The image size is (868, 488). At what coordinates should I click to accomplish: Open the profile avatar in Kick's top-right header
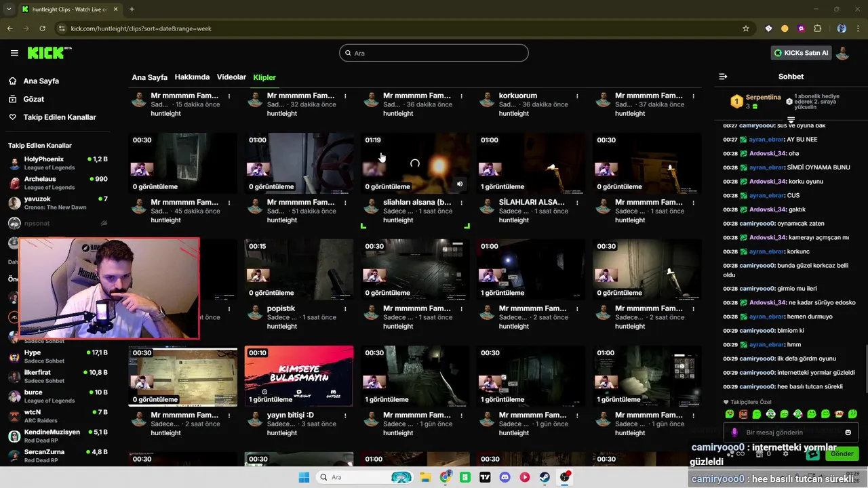click(x=843, y=53)
